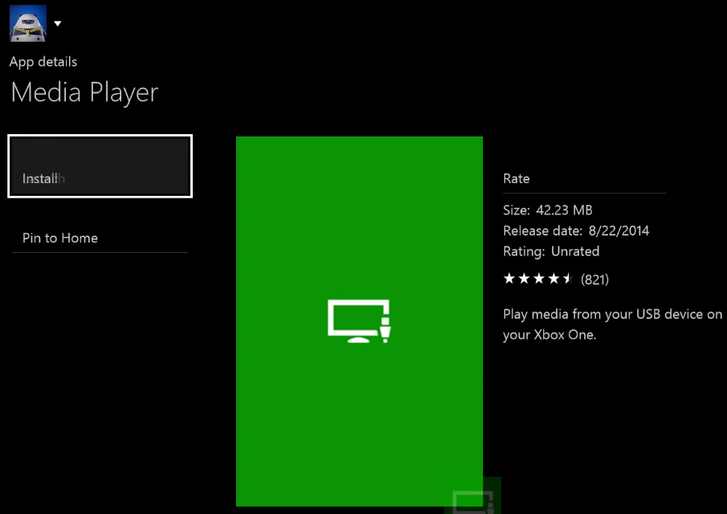The image size is (727, 514).
Task: Click the faded monitor icon below tile
Action: tap(472, 500)
